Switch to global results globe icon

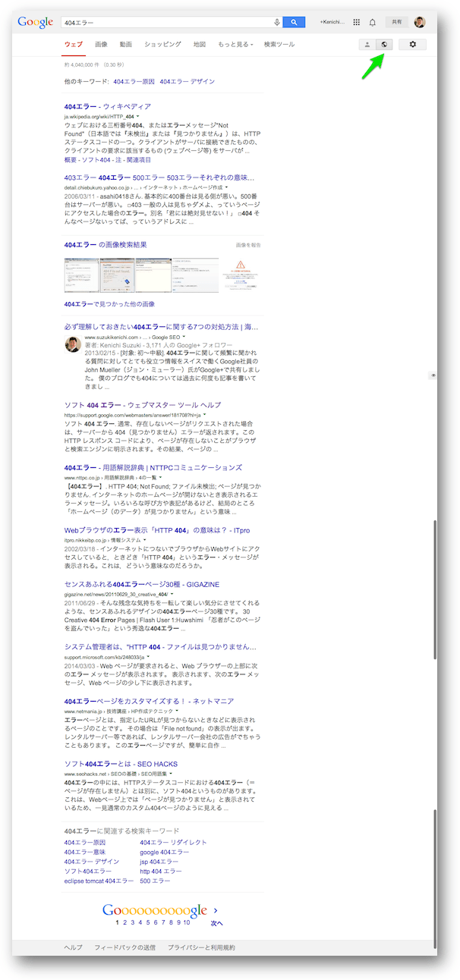coord(384,45)
